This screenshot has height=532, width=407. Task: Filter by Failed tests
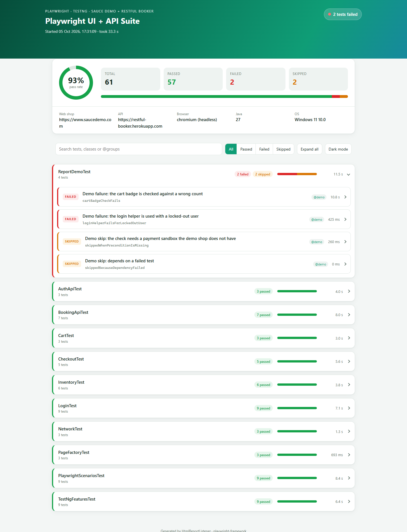click(x=264, y=149)
